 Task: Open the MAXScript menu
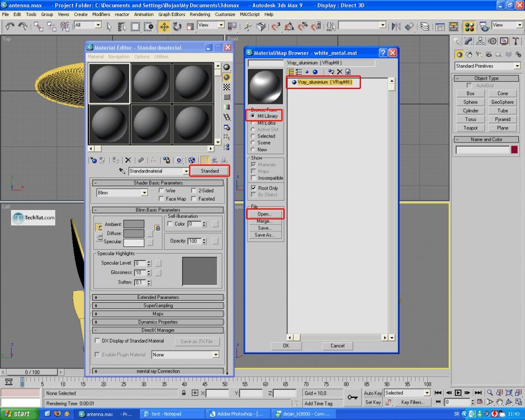(x=250, y=14)
